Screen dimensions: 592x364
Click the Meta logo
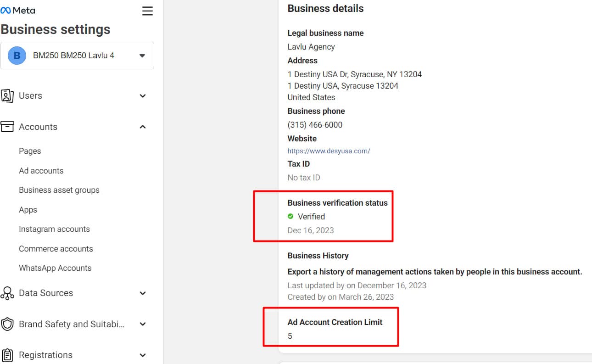[x=18, y=10]
